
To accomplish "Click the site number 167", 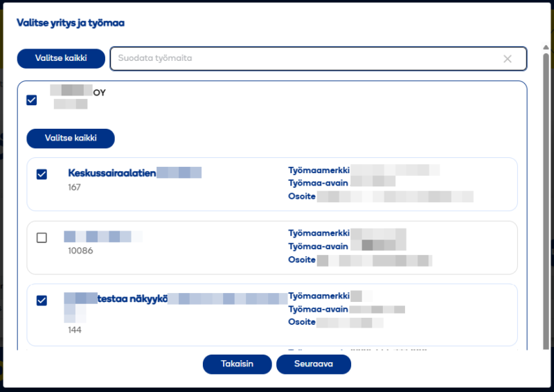I will [75, 188].
